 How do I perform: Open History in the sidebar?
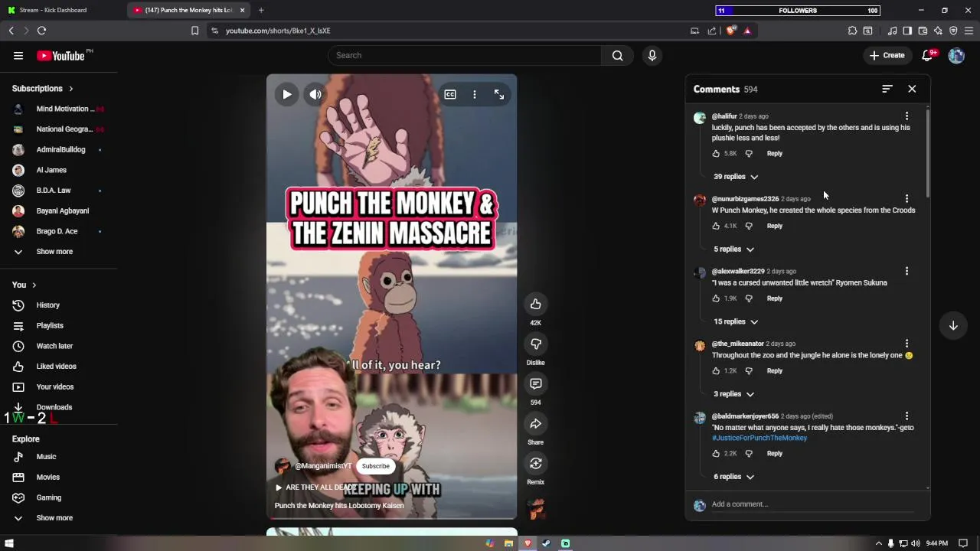(x=47, y=305)
